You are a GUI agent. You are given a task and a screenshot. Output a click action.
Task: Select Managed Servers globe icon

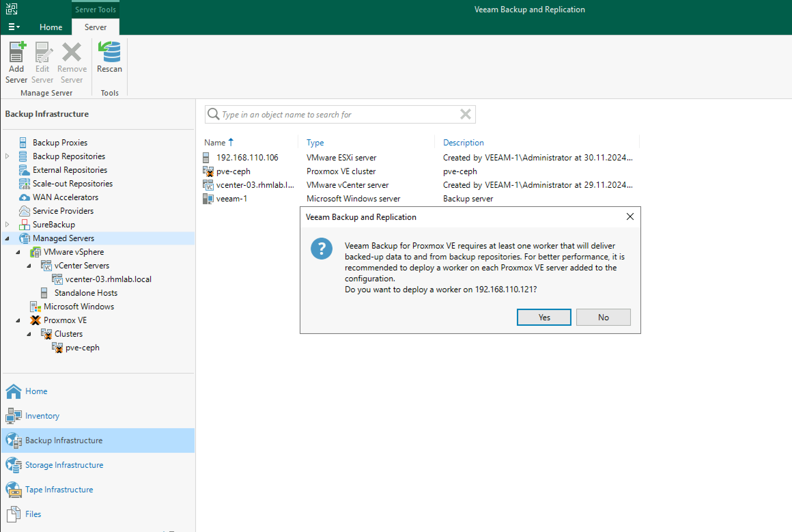[x=24, y=238]
